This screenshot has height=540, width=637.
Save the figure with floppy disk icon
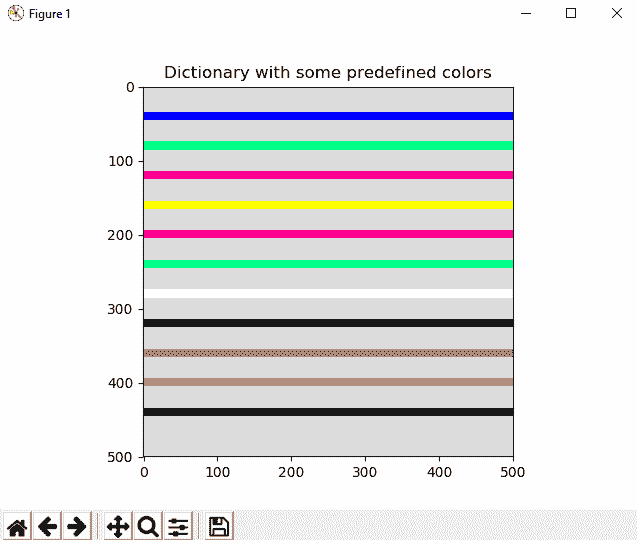tap(219, 526)
